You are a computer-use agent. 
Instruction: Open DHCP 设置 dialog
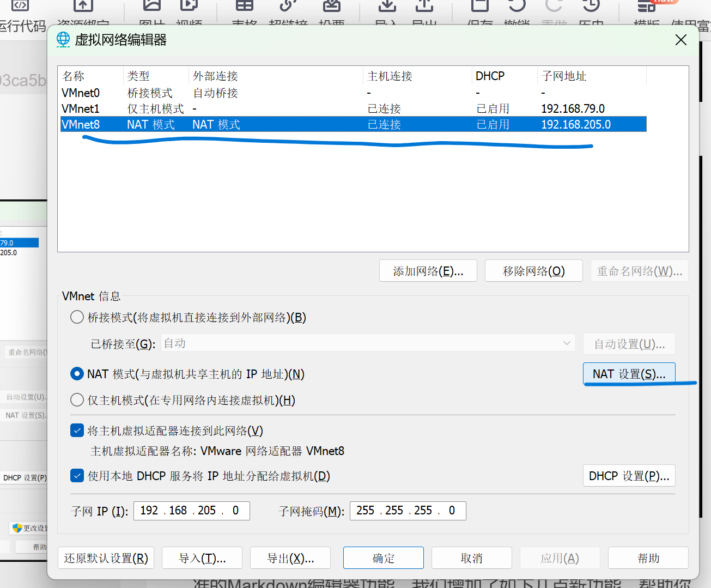[629, 475]
